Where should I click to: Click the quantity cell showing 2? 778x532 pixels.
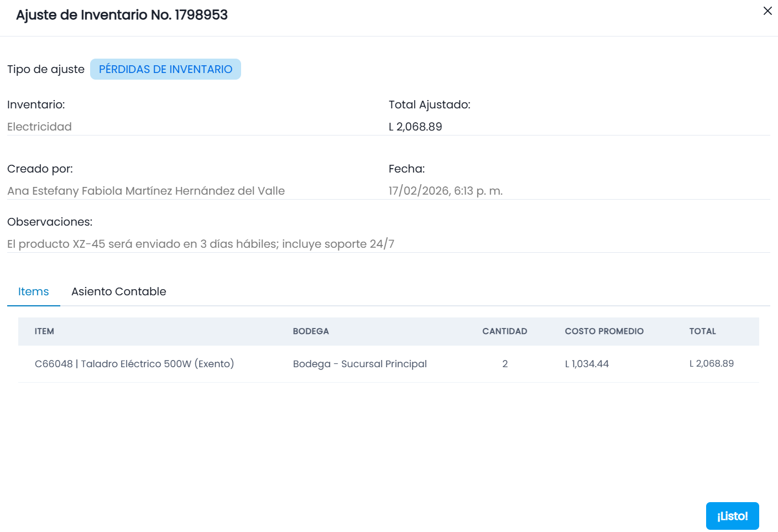click(505, 364)
